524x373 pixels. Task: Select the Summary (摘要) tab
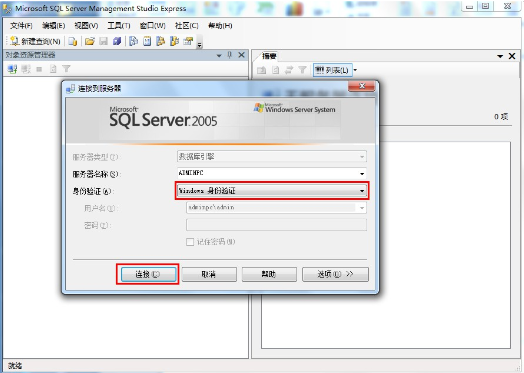pos(269,56)
